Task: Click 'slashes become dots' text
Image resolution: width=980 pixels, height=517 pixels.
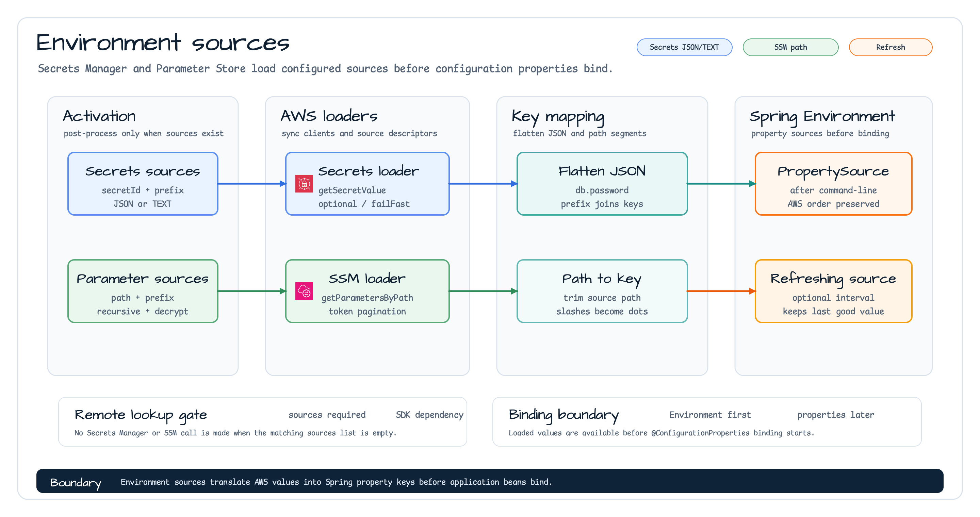Action: pos(602,311)
